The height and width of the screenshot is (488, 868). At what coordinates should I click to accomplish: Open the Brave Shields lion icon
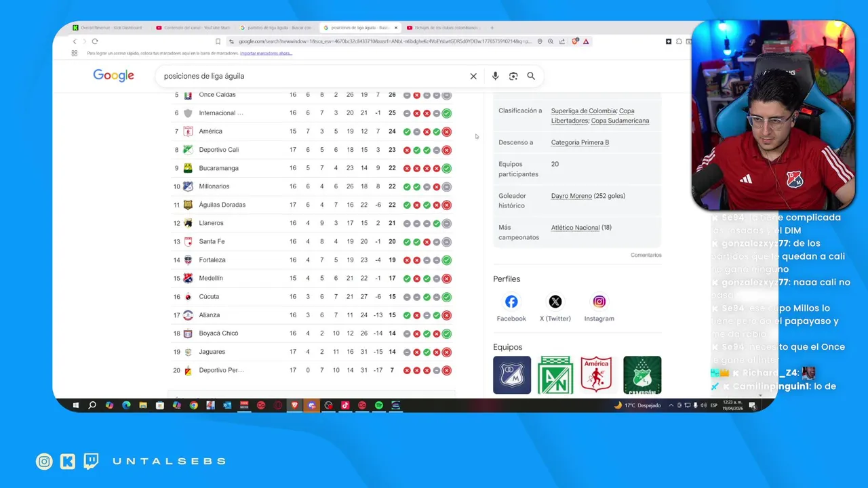pyautogui.click(x=575, y=41)
